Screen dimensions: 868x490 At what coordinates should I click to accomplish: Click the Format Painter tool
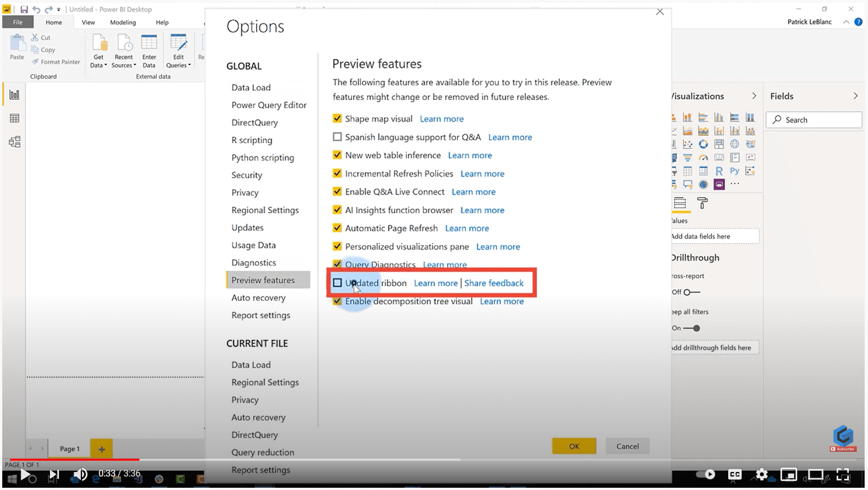click(56, 62)
